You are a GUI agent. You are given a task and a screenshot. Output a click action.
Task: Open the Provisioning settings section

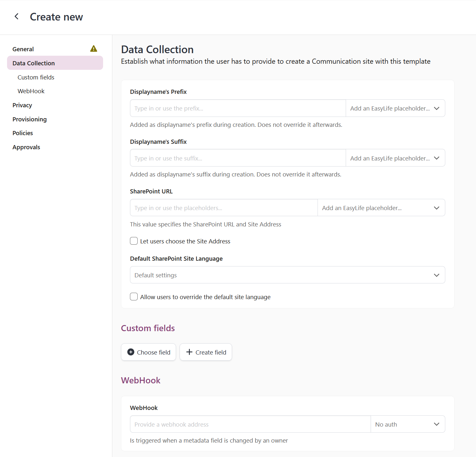tap(29, 119)
